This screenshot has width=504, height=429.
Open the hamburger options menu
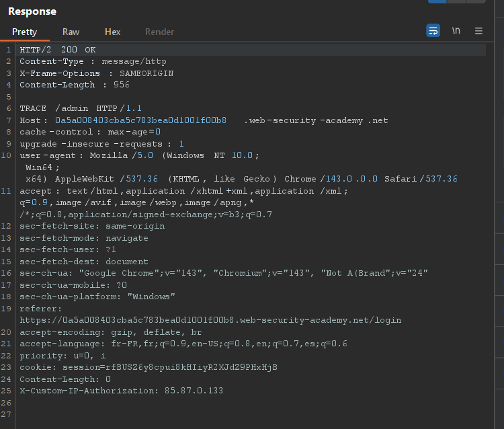point(478,31)
